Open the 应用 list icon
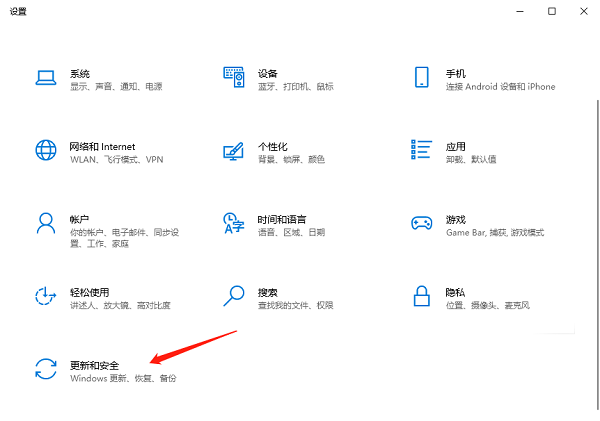Screen dimensions: 600x421 tap(422, 149)
